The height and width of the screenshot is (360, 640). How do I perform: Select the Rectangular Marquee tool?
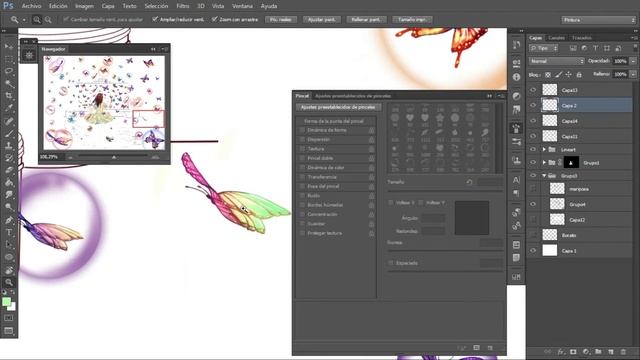[x=9, y=59]
